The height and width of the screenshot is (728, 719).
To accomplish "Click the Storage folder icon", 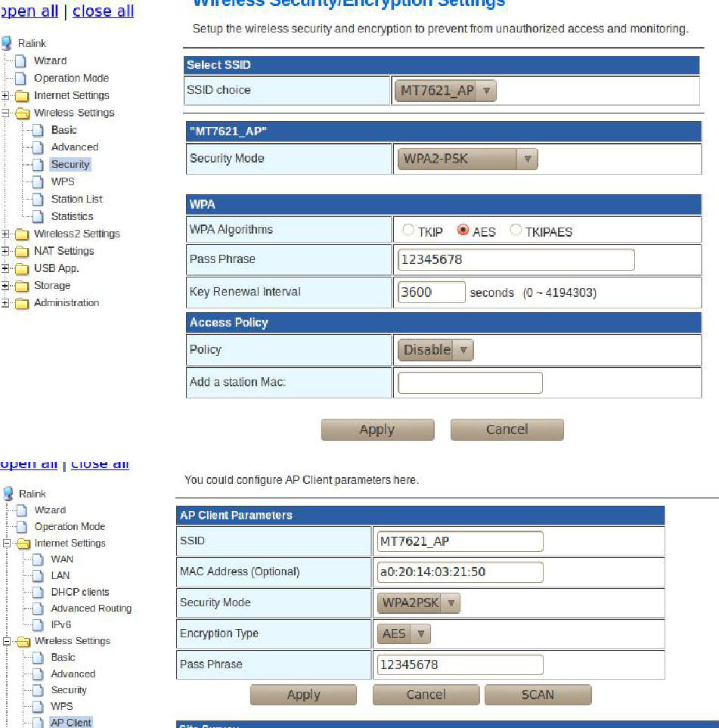I will pyautogui.click(x=22, y=287).
